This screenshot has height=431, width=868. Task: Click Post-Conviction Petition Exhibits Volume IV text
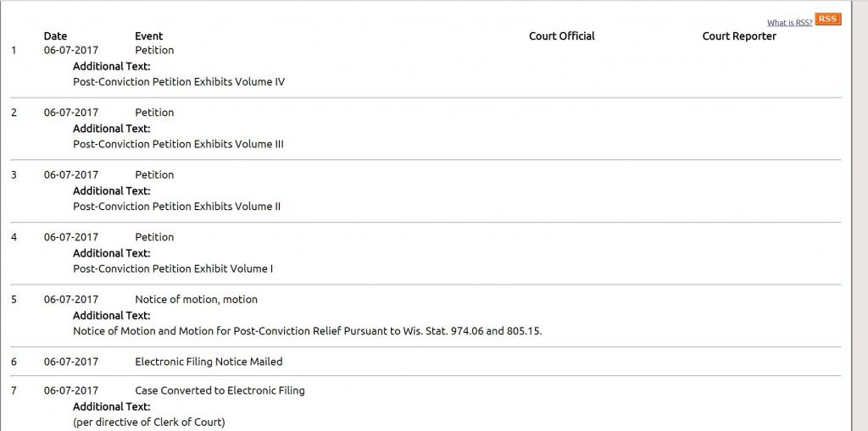[179, 82]
